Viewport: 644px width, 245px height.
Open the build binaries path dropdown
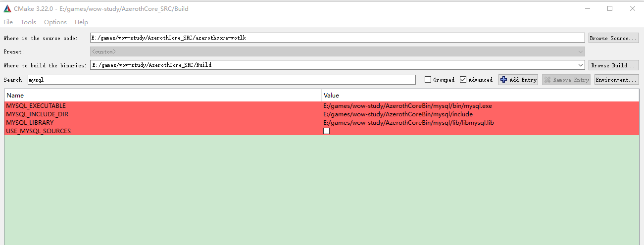(580, 65)
